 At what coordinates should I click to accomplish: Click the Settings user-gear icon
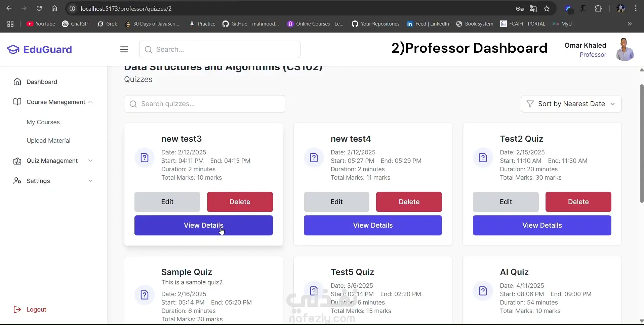(17, 181)
